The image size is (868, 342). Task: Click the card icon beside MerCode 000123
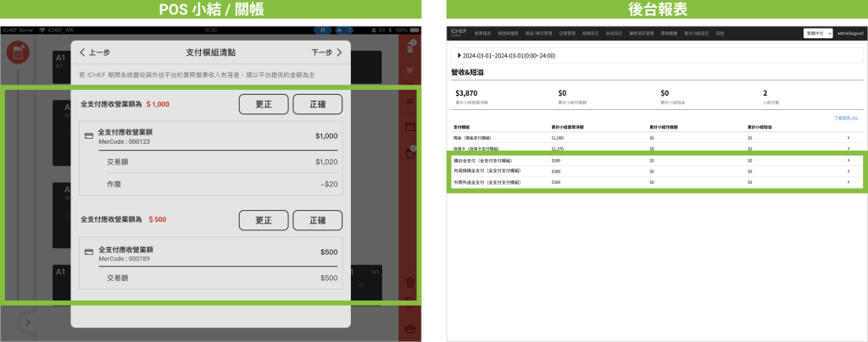(x=89, y=135)
